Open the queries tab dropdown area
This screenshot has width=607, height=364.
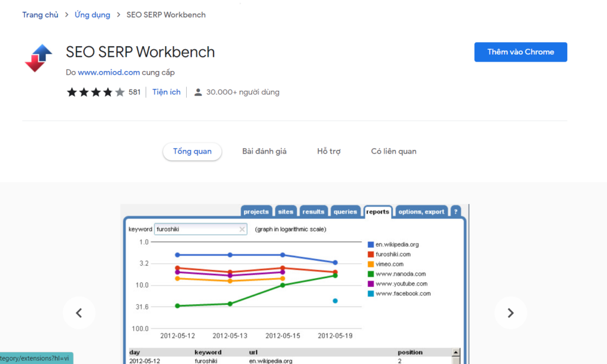point(346,211)
